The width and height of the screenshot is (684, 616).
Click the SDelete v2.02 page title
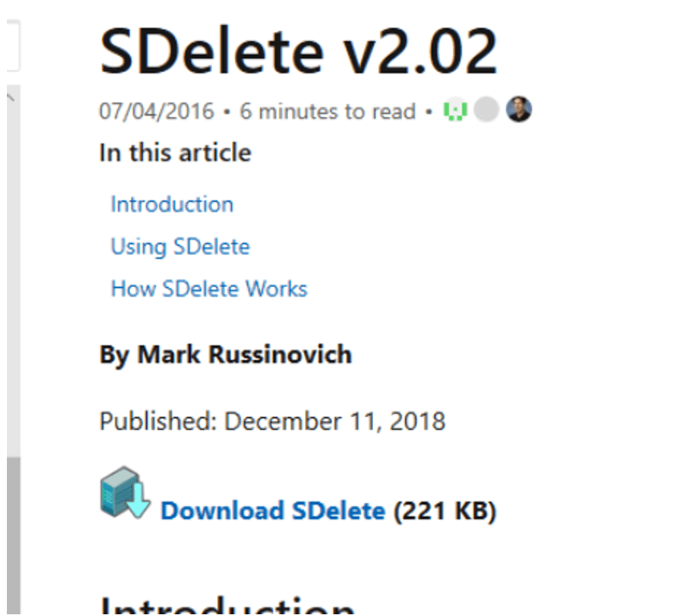298,50
